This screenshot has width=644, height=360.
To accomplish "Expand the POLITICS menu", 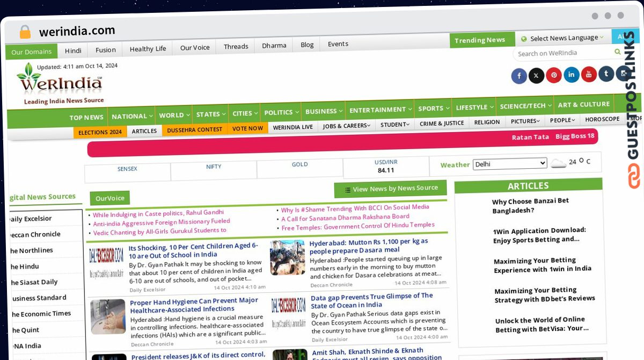I will 281,112.
